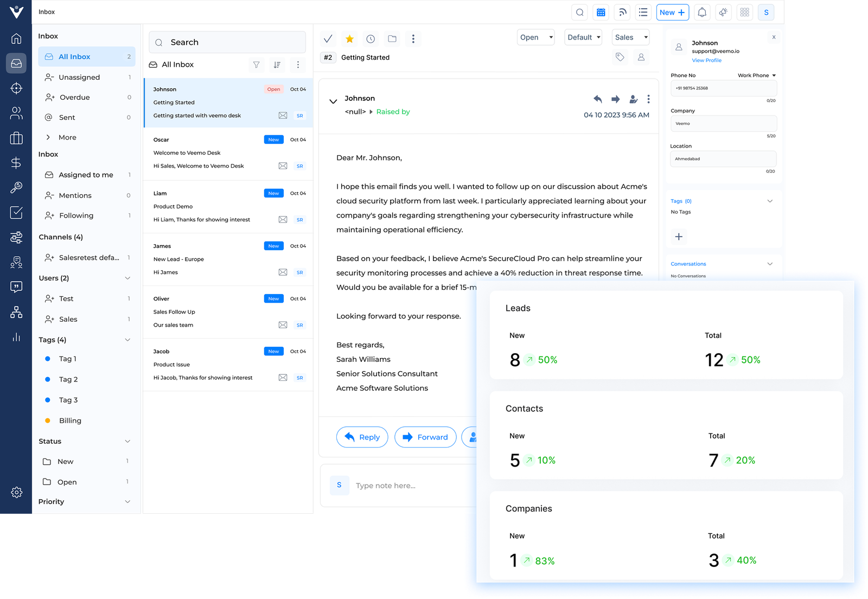Mark ticket resolved with checkmark icon

tap(328, 39)
